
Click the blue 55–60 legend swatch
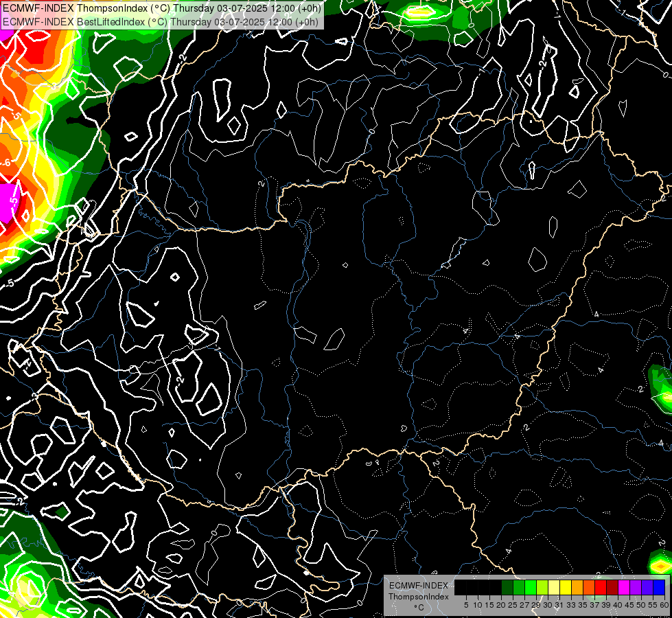[659, 587]
